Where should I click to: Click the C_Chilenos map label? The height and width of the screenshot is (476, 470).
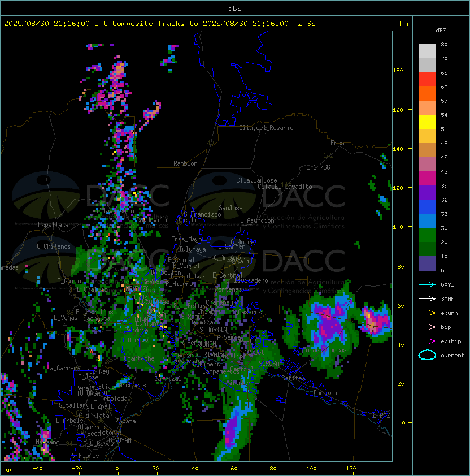(x=54, y=246)
